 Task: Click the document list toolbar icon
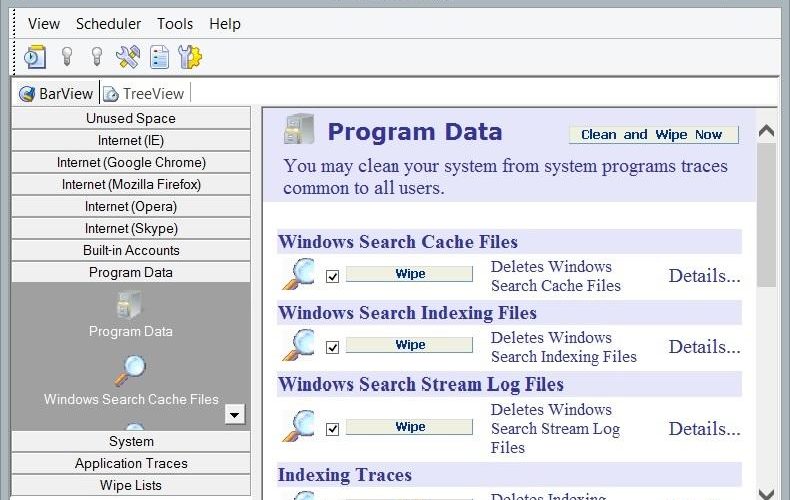click(x=159, y=57)
